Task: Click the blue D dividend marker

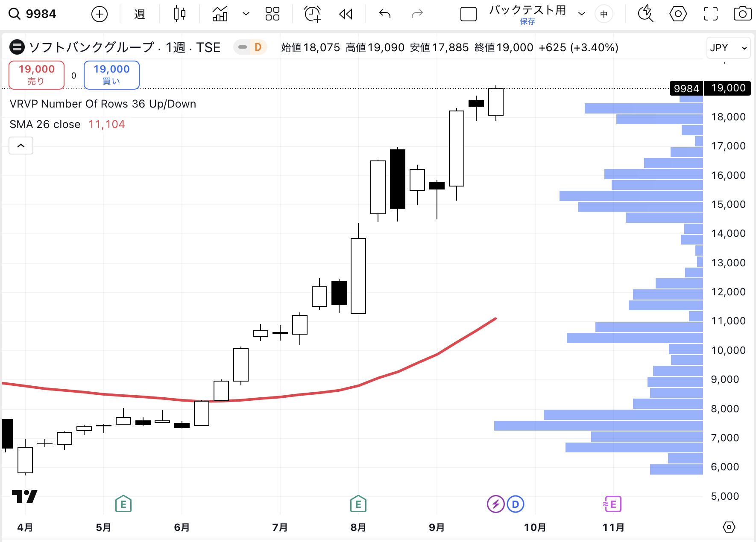Action: click(516, 504)
